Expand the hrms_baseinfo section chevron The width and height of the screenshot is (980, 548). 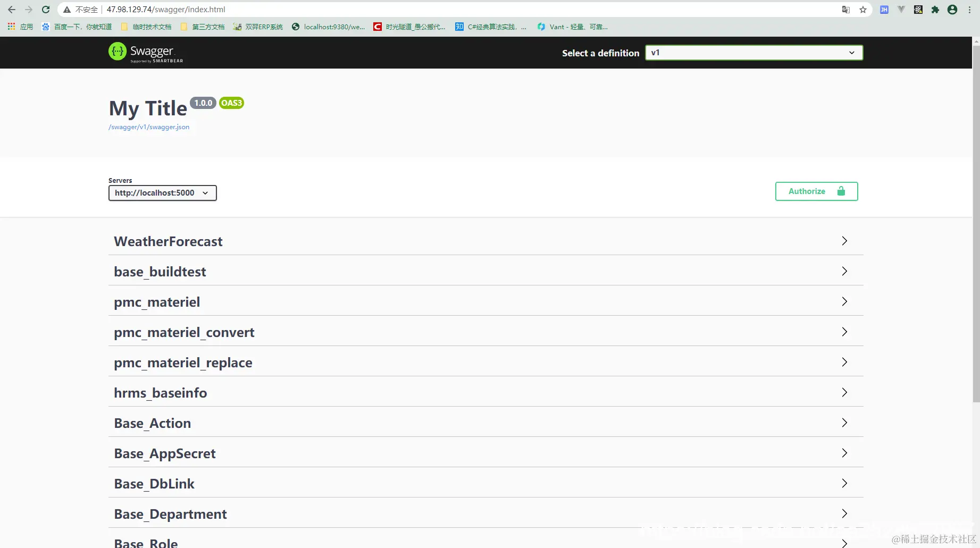(x=844, y=392)
